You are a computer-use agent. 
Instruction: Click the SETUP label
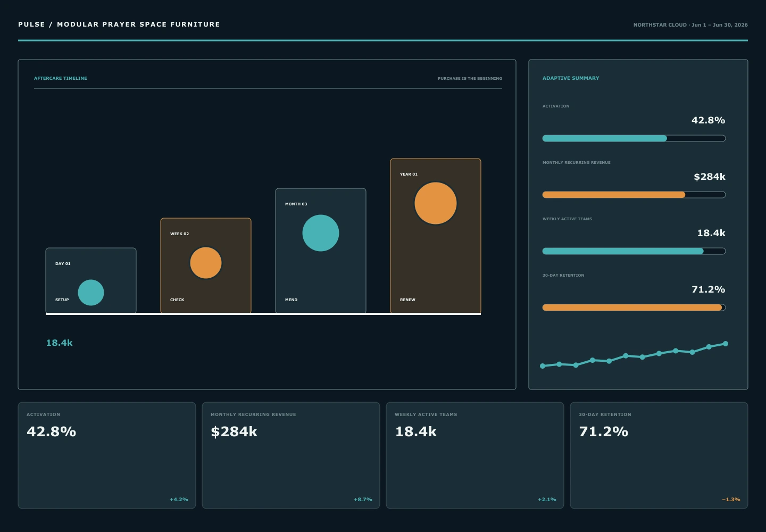[62, 300]
